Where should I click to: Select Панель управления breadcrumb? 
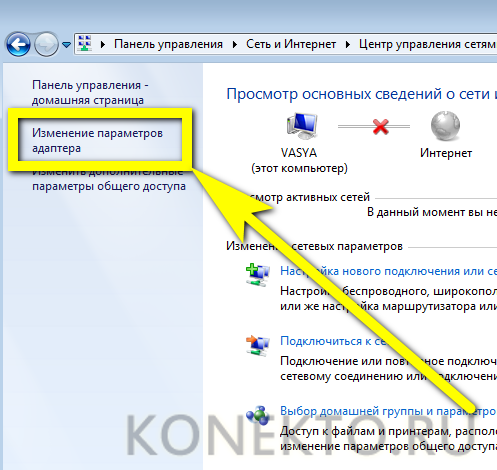click(x=168, y=44)
